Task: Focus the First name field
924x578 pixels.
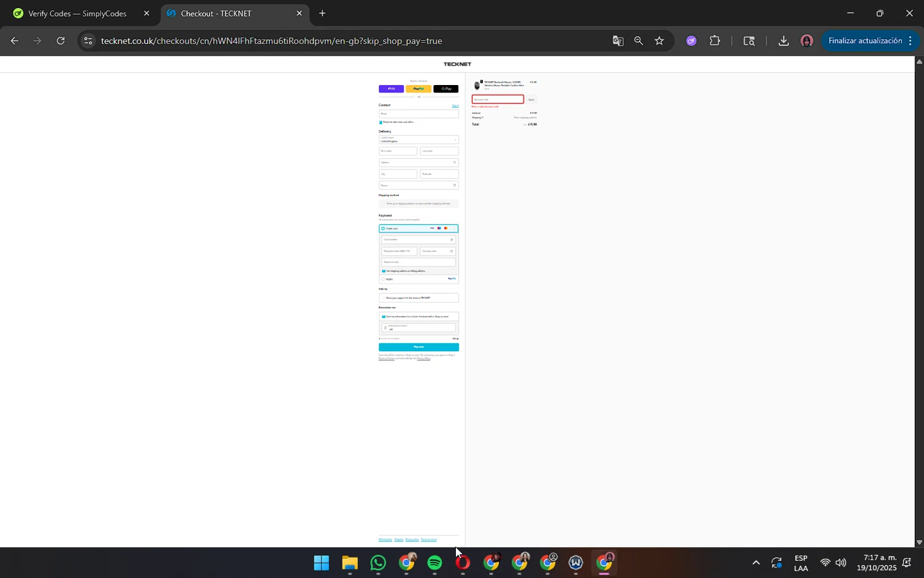Action: (398, 151)
